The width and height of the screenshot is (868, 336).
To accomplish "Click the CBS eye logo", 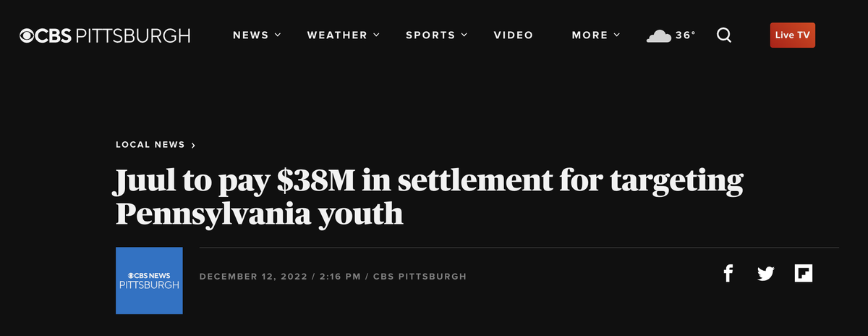I will pyautogui.click(x=27, y=35).
